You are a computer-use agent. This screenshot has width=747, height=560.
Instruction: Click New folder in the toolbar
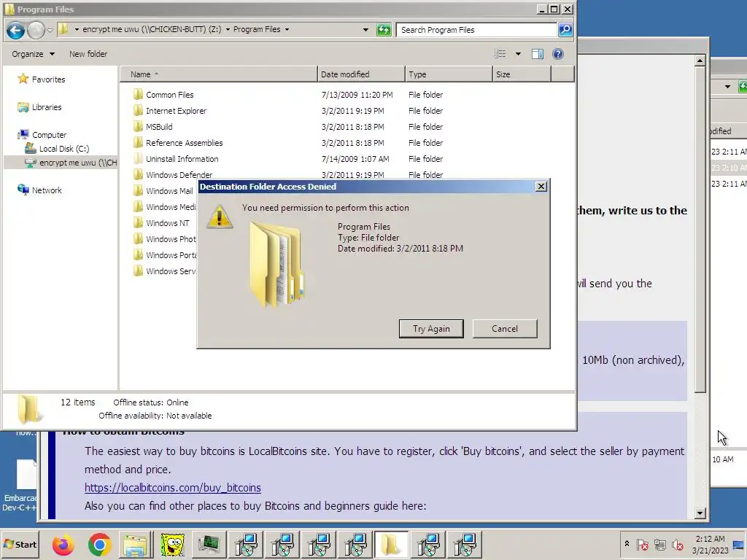pyautogui.click(x=88, y=54)
